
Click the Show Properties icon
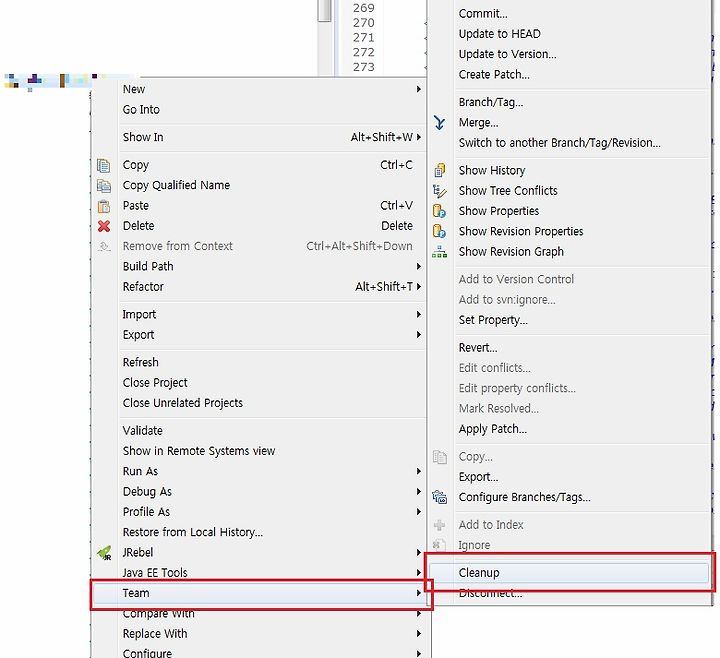pos(439,211)
